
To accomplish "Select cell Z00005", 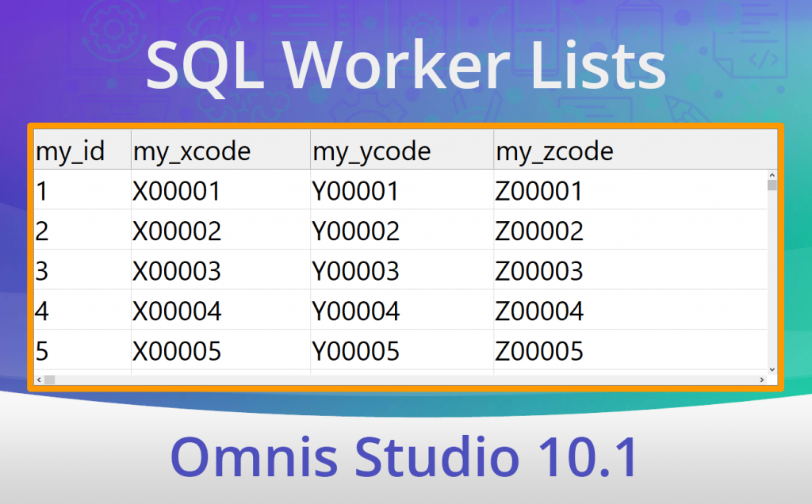I will click(x=630, y=350).
